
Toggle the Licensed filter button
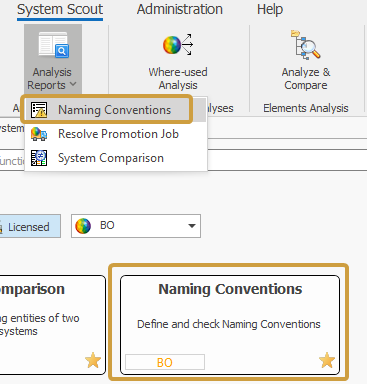pos(29,226)
